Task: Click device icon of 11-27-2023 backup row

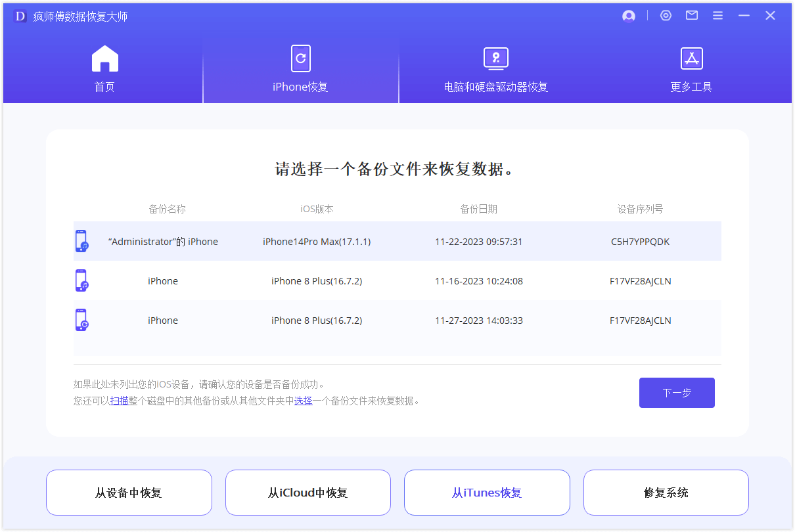Action: coord(81,320)
